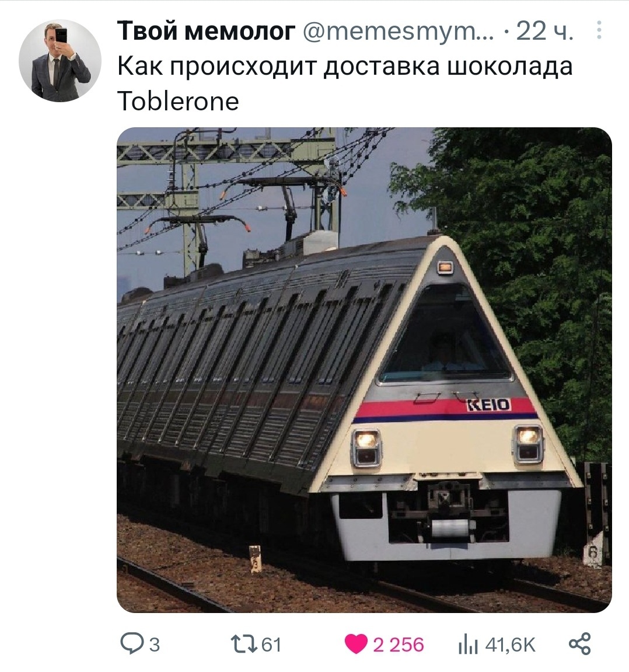
Task: Open the profile avatar of Твой мемолог
Action: pyautogui.click(x=60, y=61)
